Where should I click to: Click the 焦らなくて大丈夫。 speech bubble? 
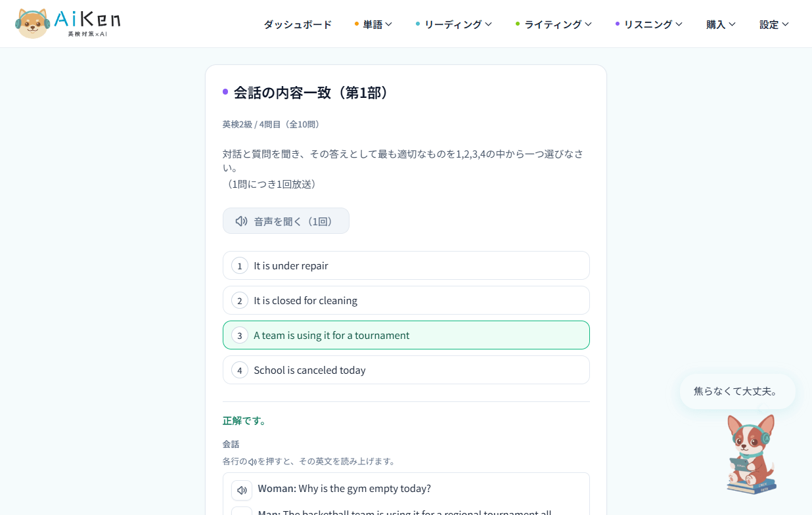[x=737, y=392]
